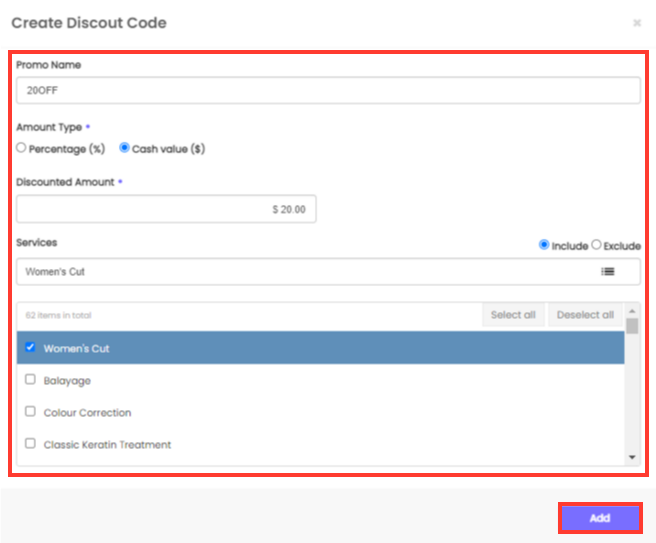
Task: Close the Create Discount Code dialog
Action: (636, 23)
